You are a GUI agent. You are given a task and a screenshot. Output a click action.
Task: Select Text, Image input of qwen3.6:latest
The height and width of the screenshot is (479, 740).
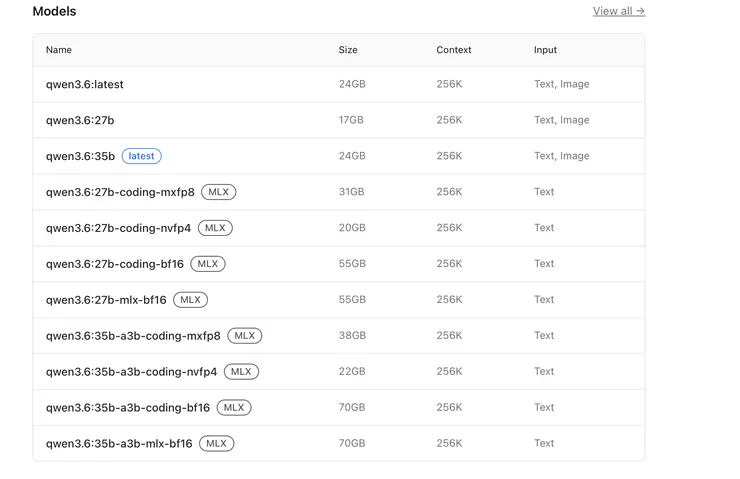click(562, 84)
